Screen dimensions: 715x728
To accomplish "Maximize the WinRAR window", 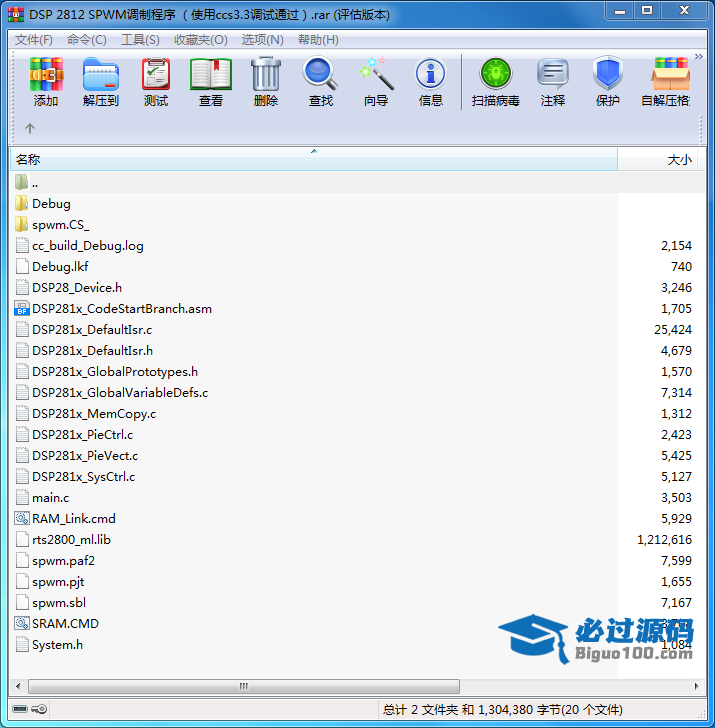I will [x=647, y=10].
